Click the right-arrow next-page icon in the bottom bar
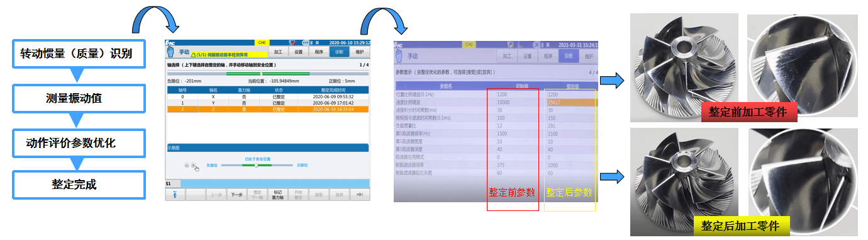 click(x=360, y=195)
